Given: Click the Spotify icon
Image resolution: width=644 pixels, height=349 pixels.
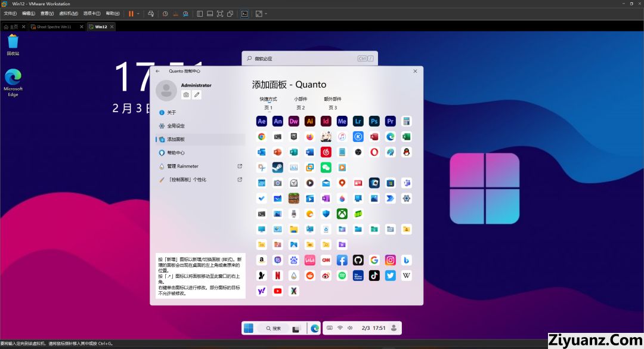Looking at the screenshot, I should (x=342, y=276).
